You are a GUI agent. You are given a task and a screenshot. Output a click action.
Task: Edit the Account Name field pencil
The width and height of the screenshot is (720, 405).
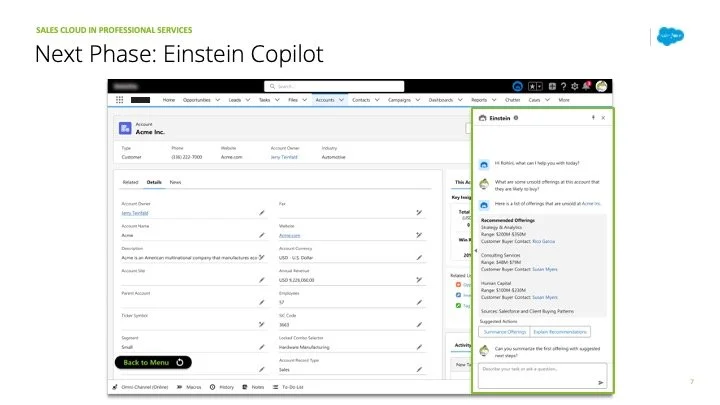tap(262, 235)
